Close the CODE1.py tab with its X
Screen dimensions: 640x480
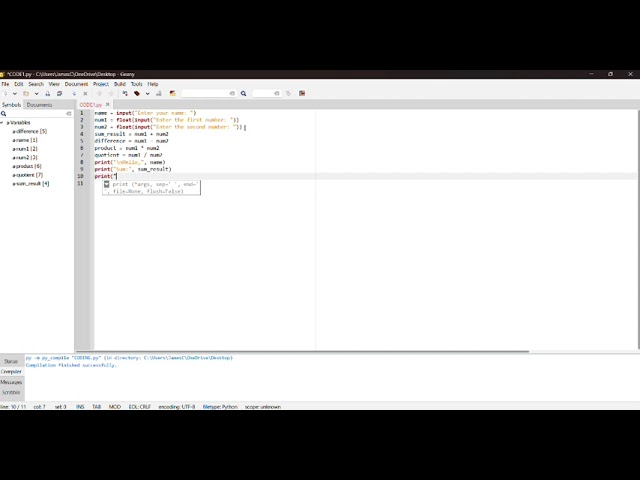tap(108, 105)
